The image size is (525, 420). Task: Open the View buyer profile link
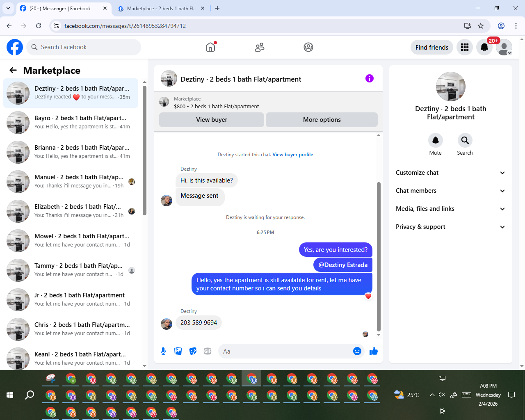[293, 155]
